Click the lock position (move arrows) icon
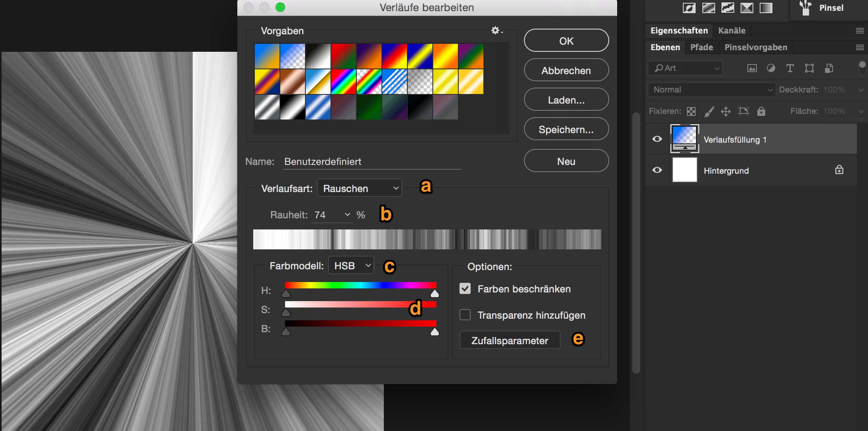868x431 pixels. point(725,112)
